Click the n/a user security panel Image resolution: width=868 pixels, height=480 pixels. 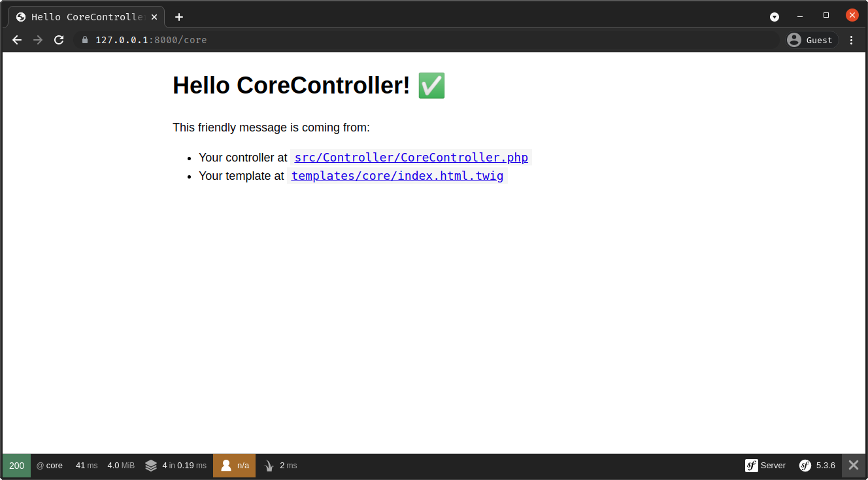(234, 466)
